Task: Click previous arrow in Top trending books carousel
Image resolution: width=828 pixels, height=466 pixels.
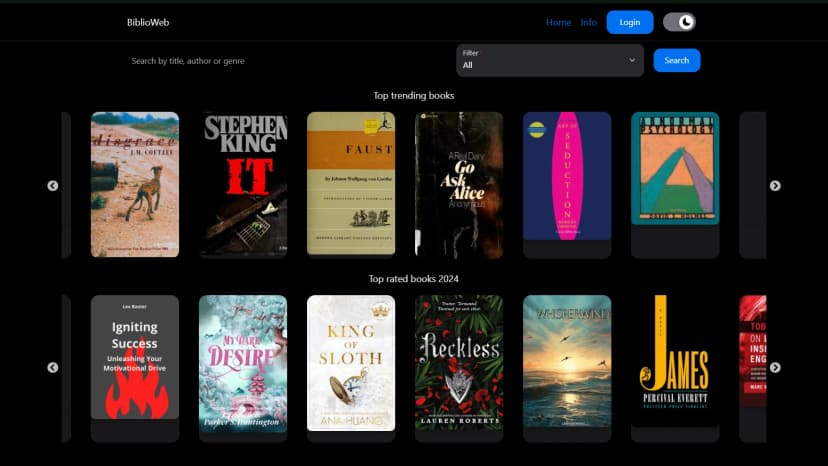Action: [53, 185]
